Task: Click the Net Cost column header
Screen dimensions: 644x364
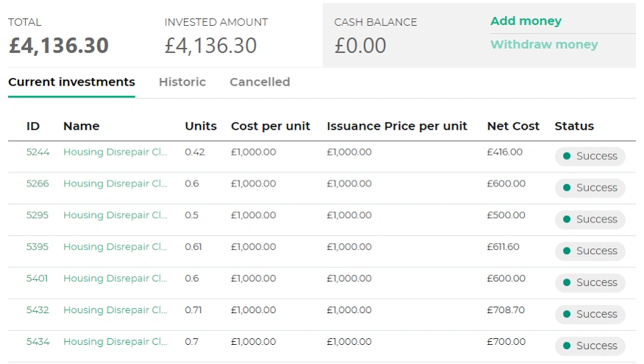Action: pos(513,126)
